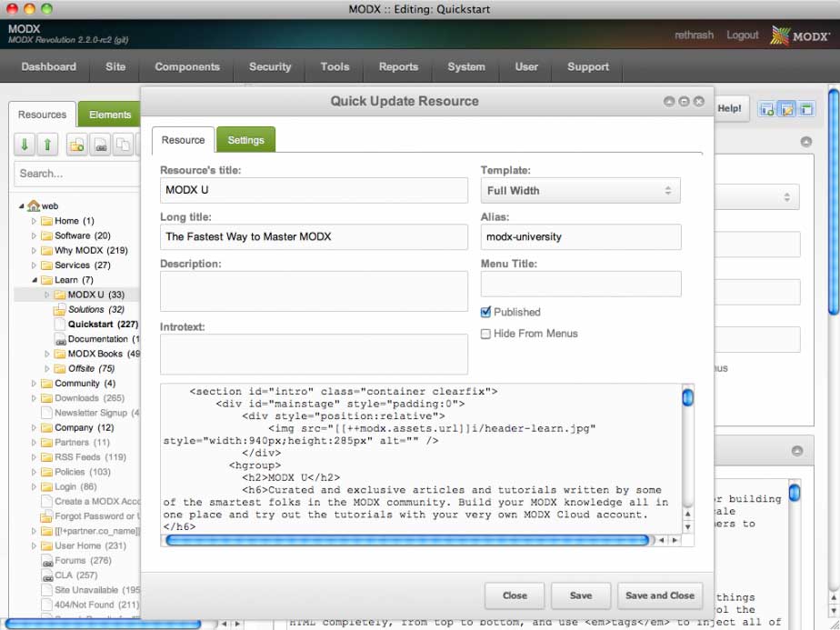Expand the Why MODX tree node
The image size is (840, 630).
(34, 250)
